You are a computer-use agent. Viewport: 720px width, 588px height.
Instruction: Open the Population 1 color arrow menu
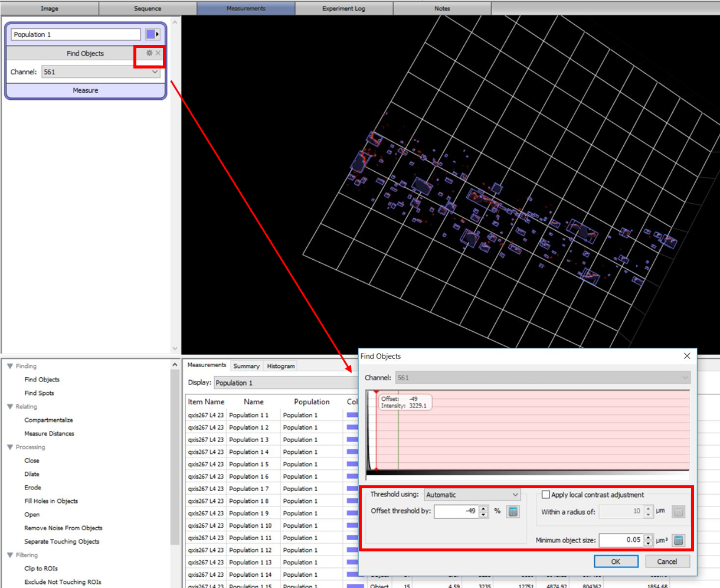pyautogui.click(x=158, y=34)
